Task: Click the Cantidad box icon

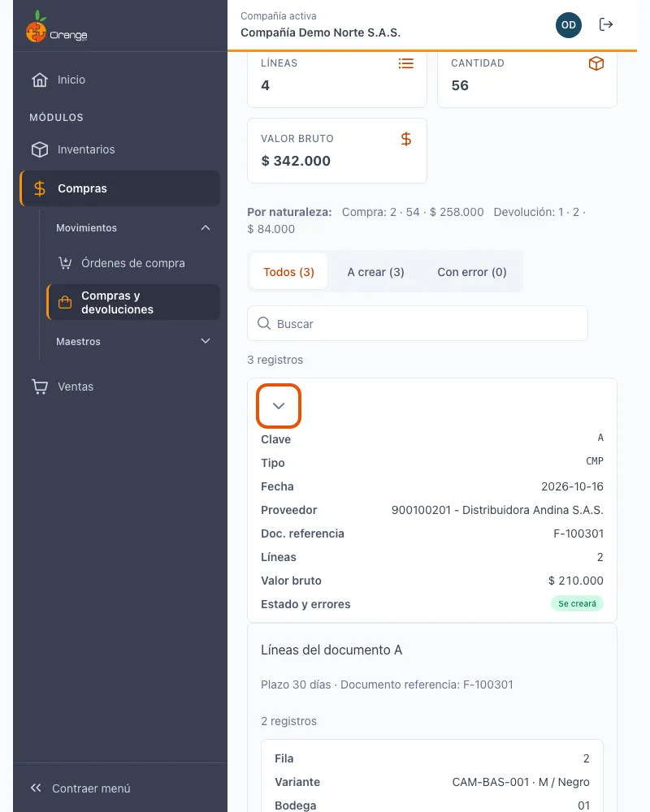Action: point(596,63)
